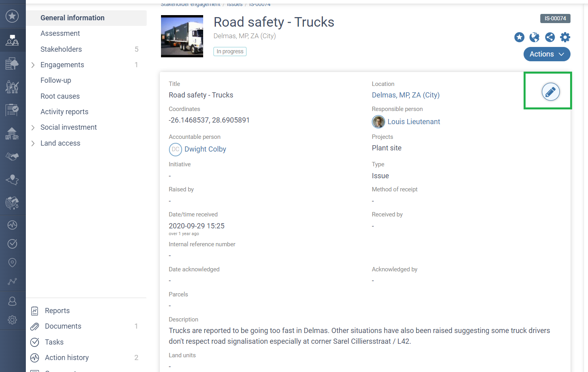
Task: Open the Action history item
Action: point(67,358)
